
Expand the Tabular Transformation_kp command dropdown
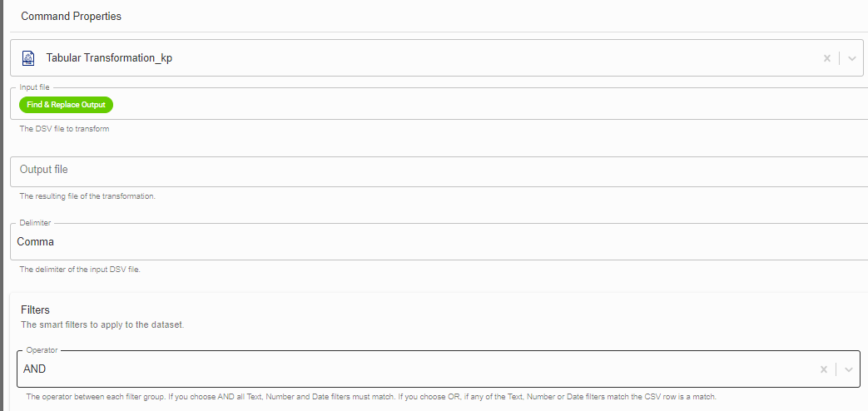coord(852,58)
